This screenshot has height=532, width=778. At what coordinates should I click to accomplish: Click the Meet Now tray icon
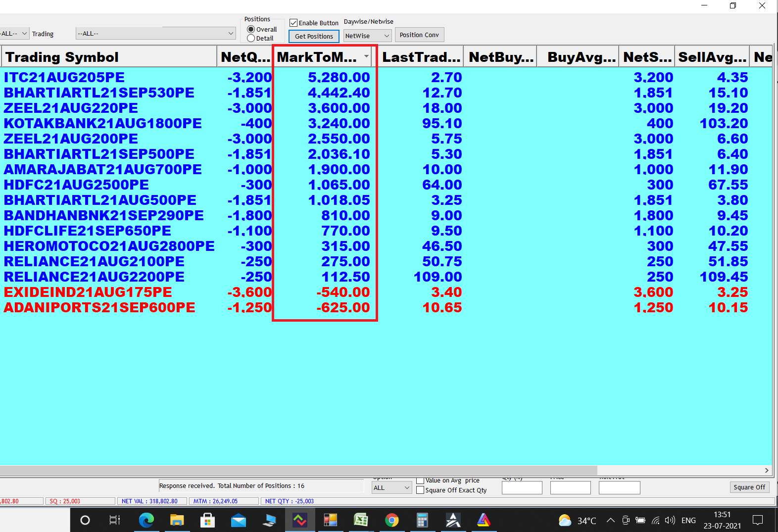626,520
